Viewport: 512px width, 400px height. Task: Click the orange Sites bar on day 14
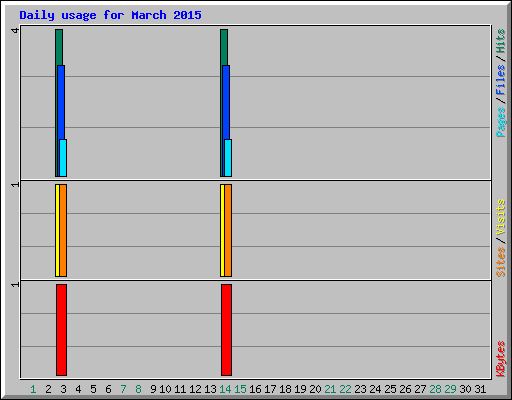[228, 230]
